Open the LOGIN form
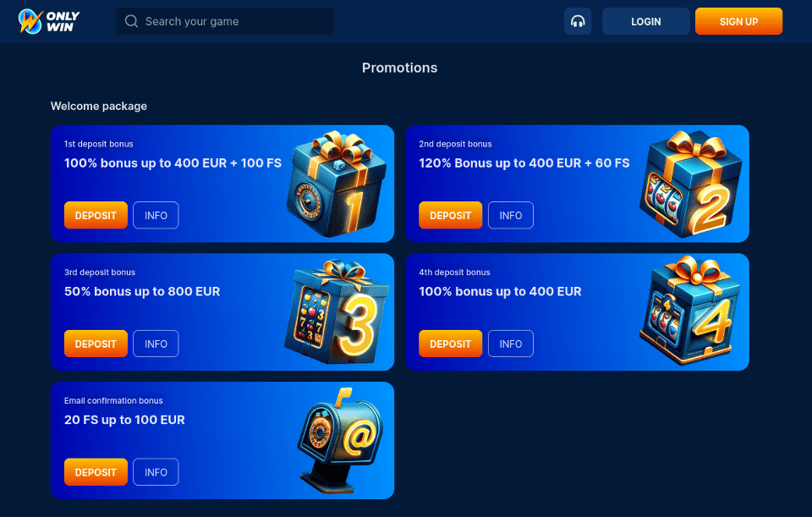The image size is (812, 517). point(645,21)
